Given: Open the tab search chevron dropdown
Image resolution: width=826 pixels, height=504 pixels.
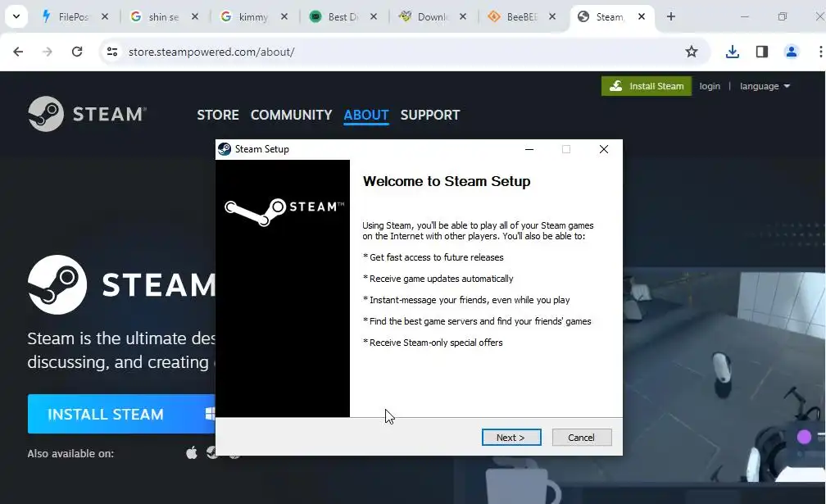Looking at the screenshot, I should pos(16,16).
